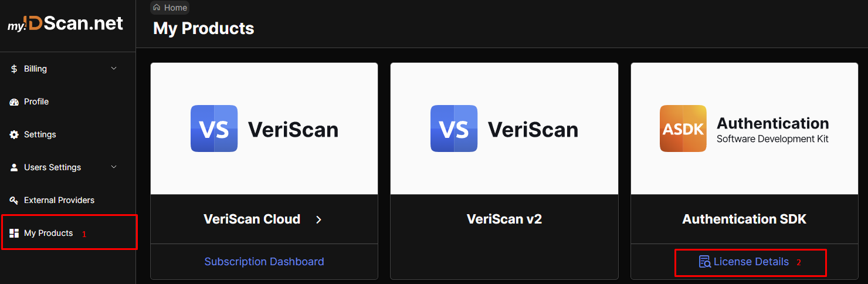Click the Home breadcrumb house icon
This screenshot has height=284, width=868.
[157, 8]
